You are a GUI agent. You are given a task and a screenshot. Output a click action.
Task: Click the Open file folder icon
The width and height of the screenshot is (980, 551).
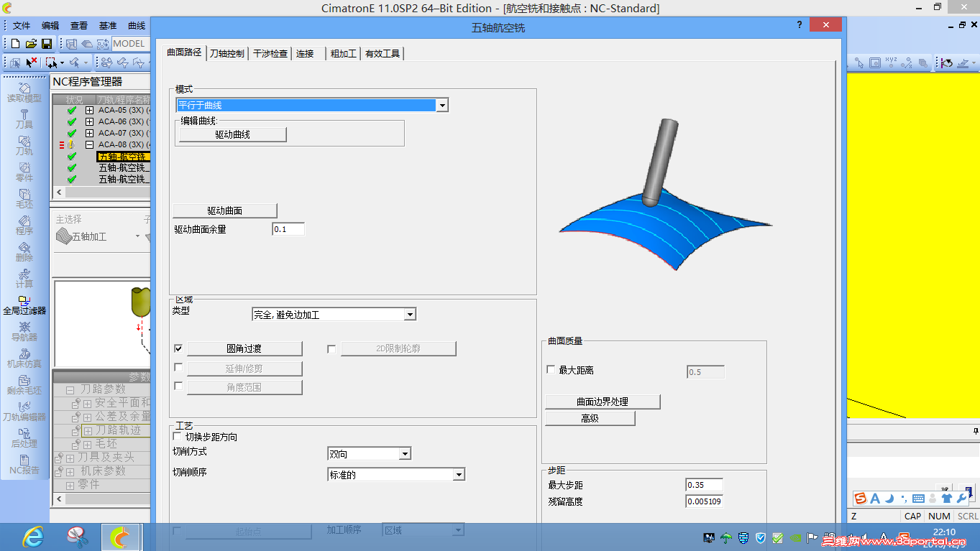(31, 44)
